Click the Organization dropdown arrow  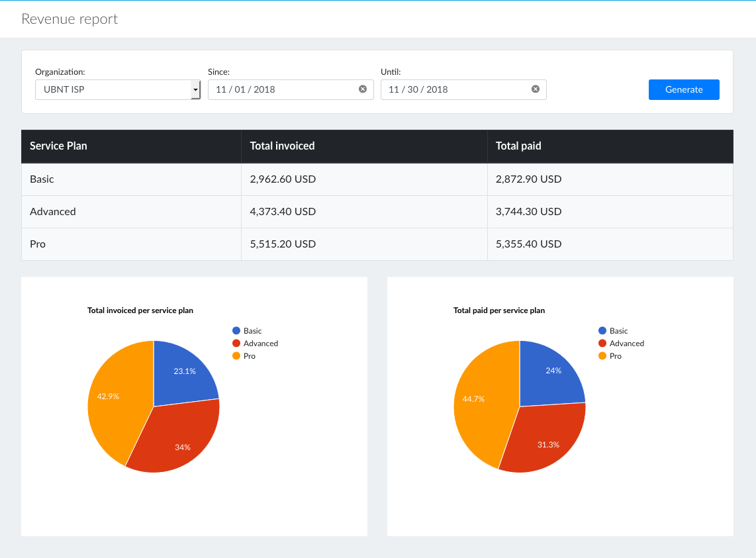click(196, 89)
